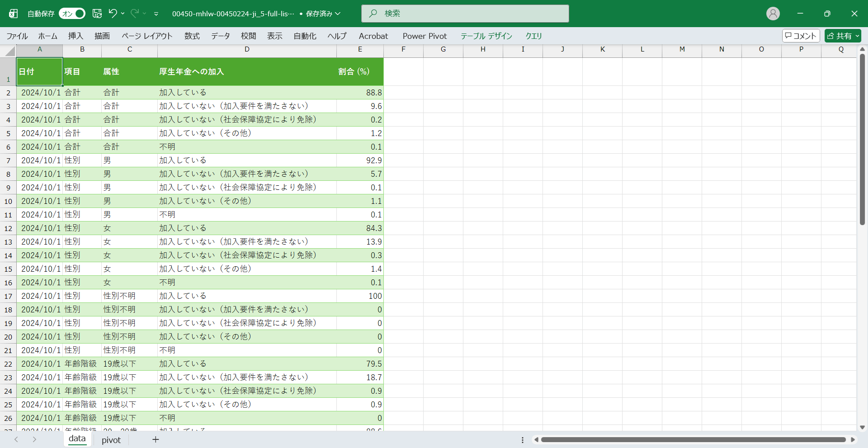Viewport: 868px width, 448px height.
Task: Switch to the テーブル デザイン tab
Action: (x=486, y=36)
